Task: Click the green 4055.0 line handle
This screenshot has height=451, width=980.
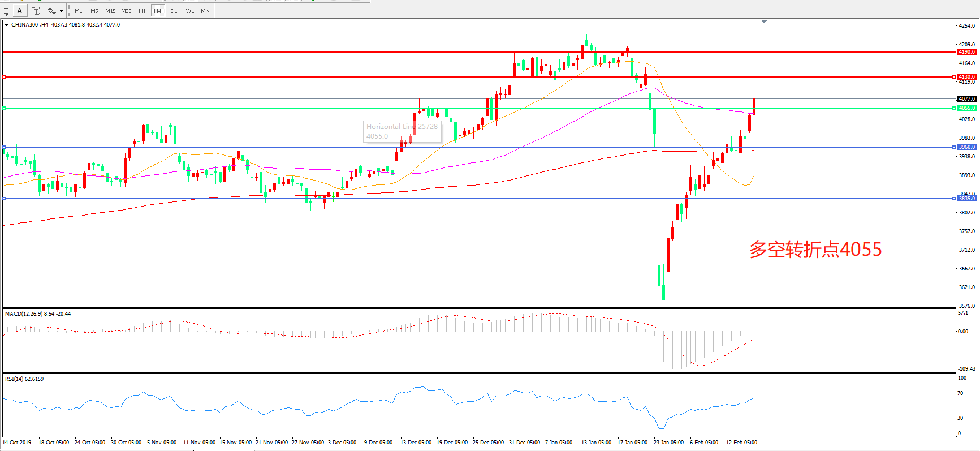Action: pos(5,108)
